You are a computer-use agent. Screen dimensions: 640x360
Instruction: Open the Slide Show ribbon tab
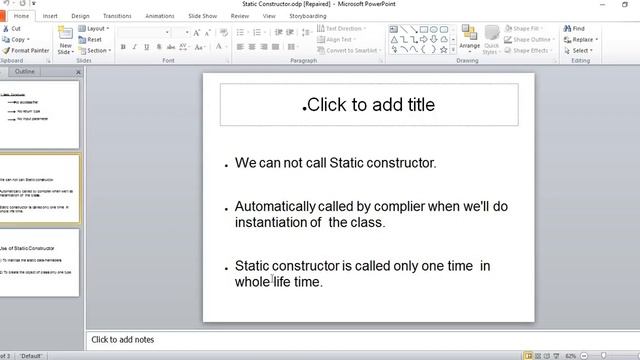point(202,16)
